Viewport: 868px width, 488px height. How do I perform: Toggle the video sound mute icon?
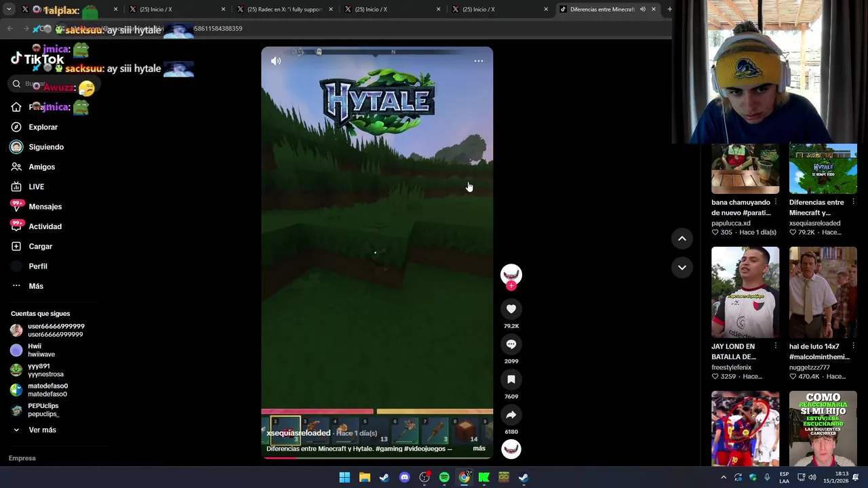[276, 61]
